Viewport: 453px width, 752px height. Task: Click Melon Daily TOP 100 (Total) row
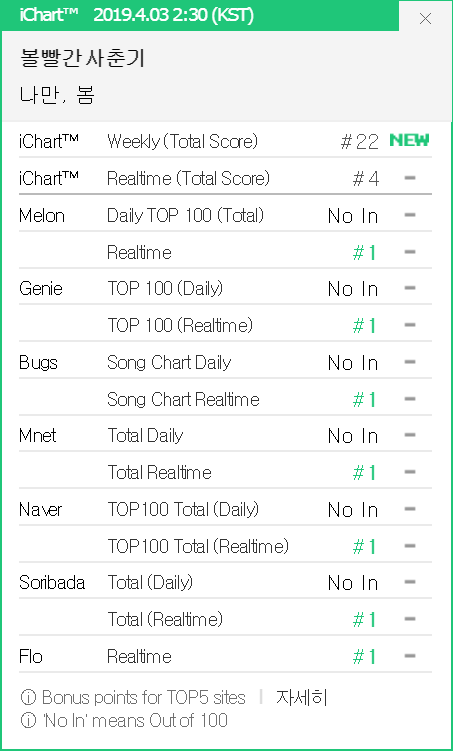(225, 215)
